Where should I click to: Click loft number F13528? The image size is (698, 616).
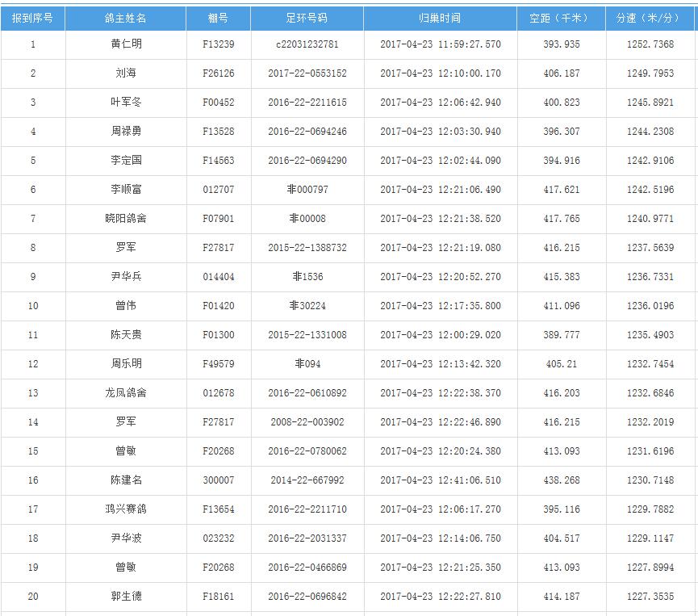point(218,132)
